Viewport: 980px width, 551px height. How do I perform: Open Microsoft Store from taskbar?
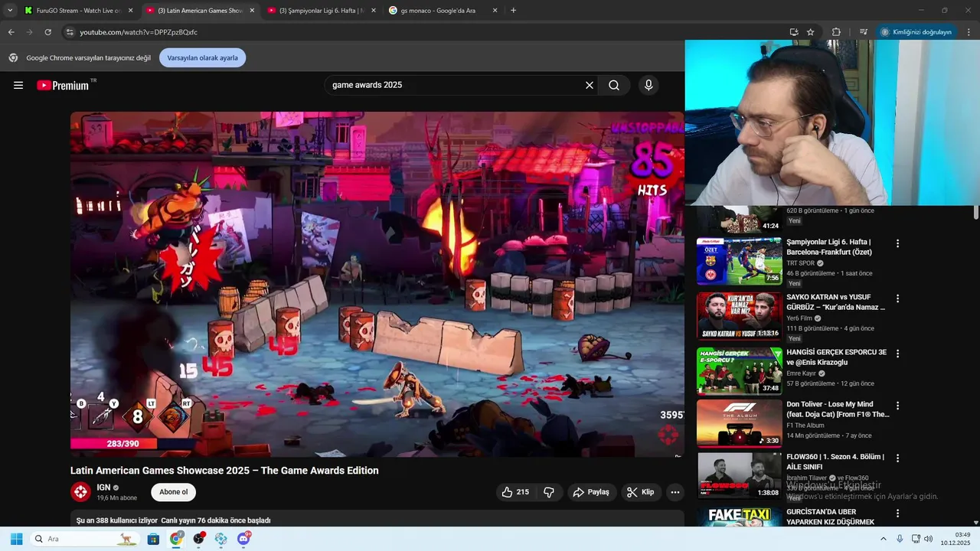(153, 539)
